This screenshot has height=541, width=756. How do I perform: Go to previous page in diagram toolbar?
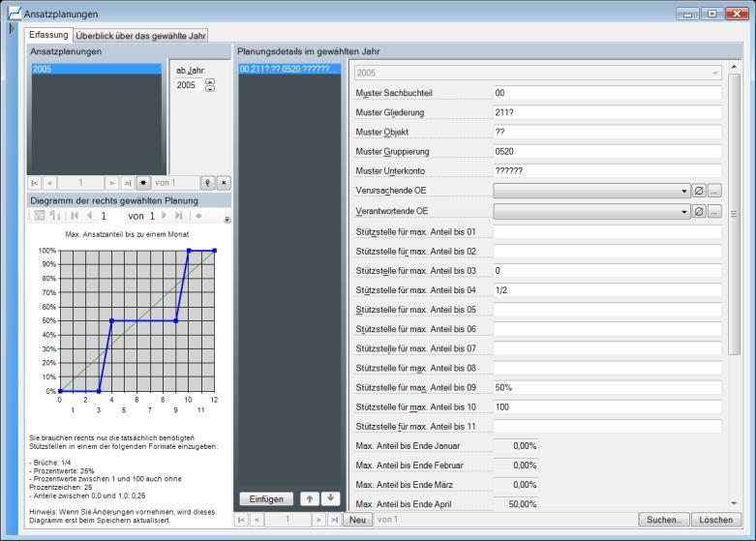pyautogui.click(x=89, y=216)
